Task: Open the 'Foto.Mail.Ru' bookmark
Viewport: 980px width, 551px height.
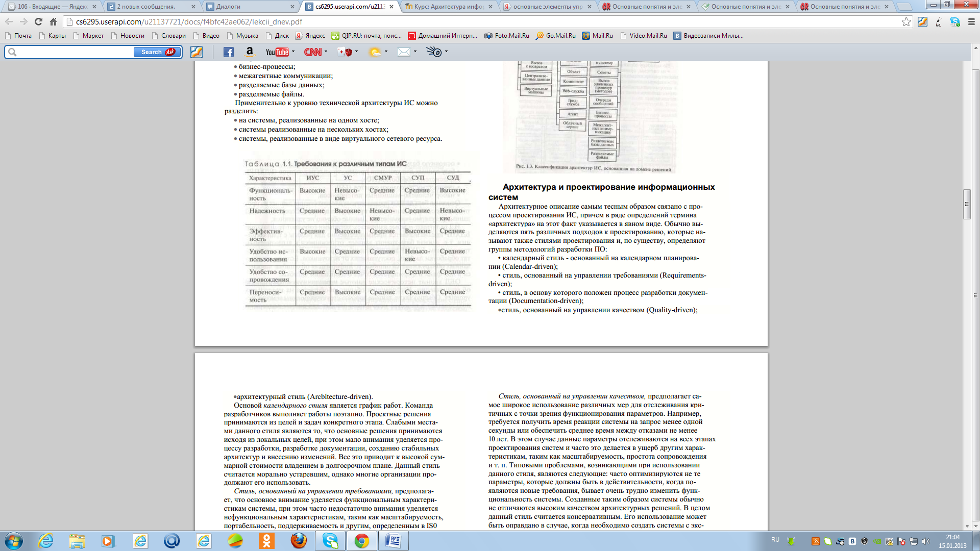Action: pos(507,36)
